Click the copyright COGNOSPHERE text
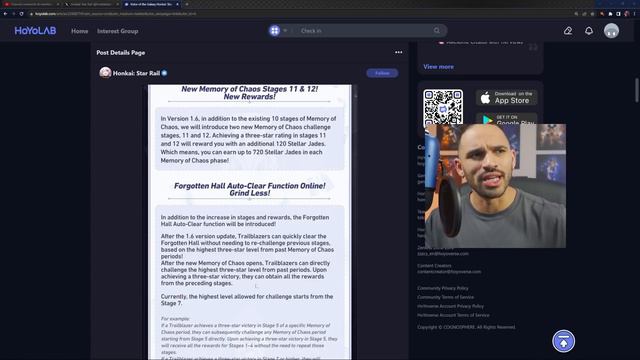The image size is (640, 360). [466, 327]
